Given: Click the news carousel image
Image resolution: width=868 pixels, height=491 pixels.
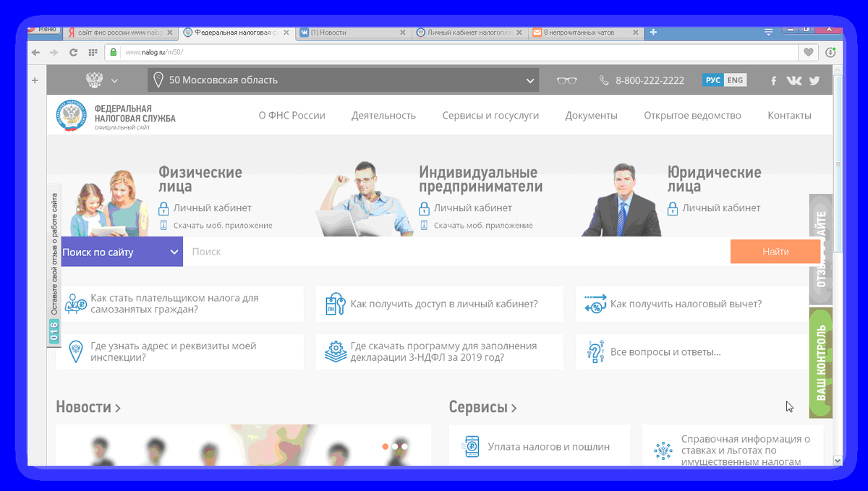Looking at the screenshot, I should (x=243, y=444).
